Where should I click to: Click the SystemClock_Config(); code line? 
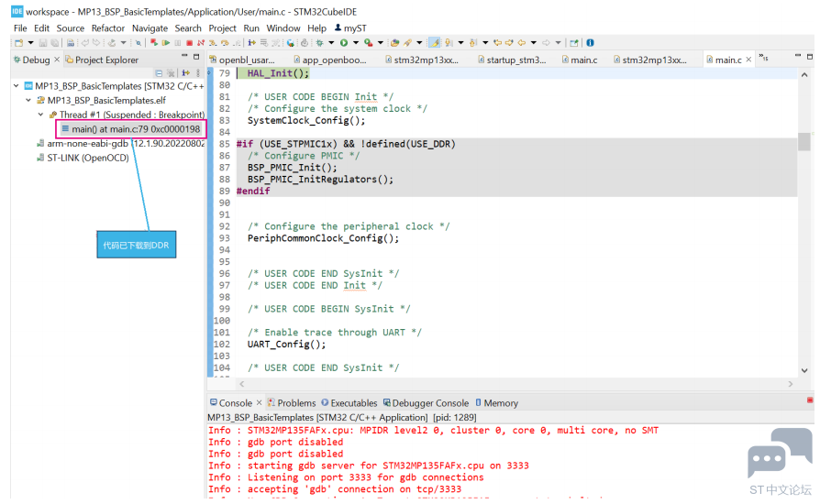pos(306,121)
